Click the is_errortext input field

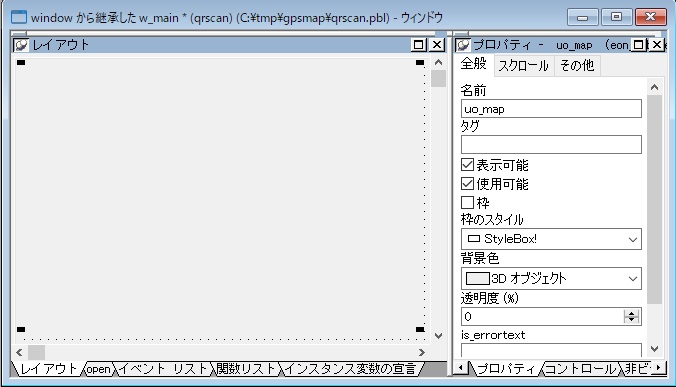pyautogui.click(x=551, y=350)
